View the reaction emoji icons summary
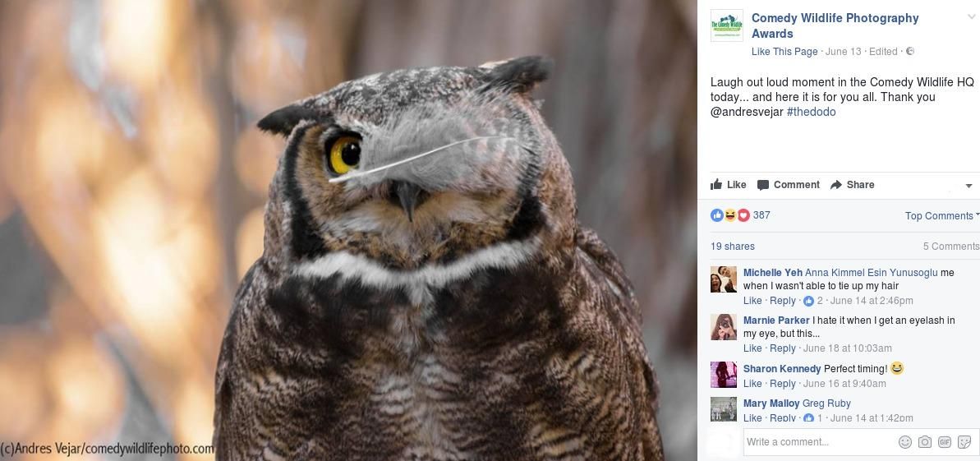Screen dimensions: 980x461 click(x=729, y=215)
